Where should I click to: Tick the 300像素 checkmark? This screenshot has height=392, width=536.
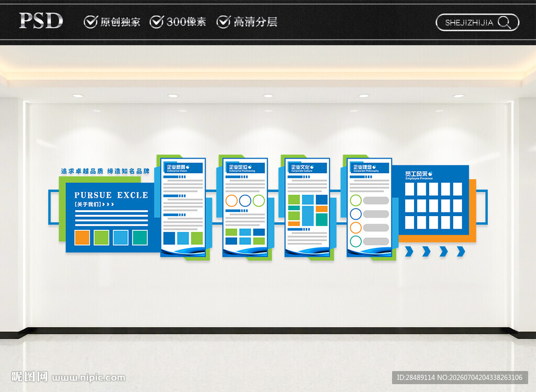point(157,22)
